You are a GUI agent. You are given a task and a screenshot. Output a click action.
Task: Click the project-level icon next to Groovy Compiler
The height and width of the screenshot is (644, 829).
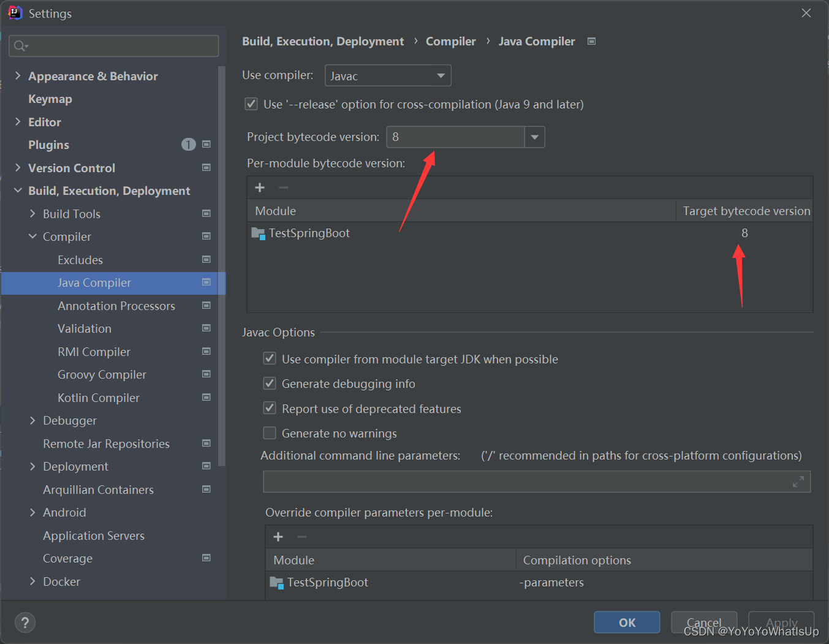coord(206,374)
